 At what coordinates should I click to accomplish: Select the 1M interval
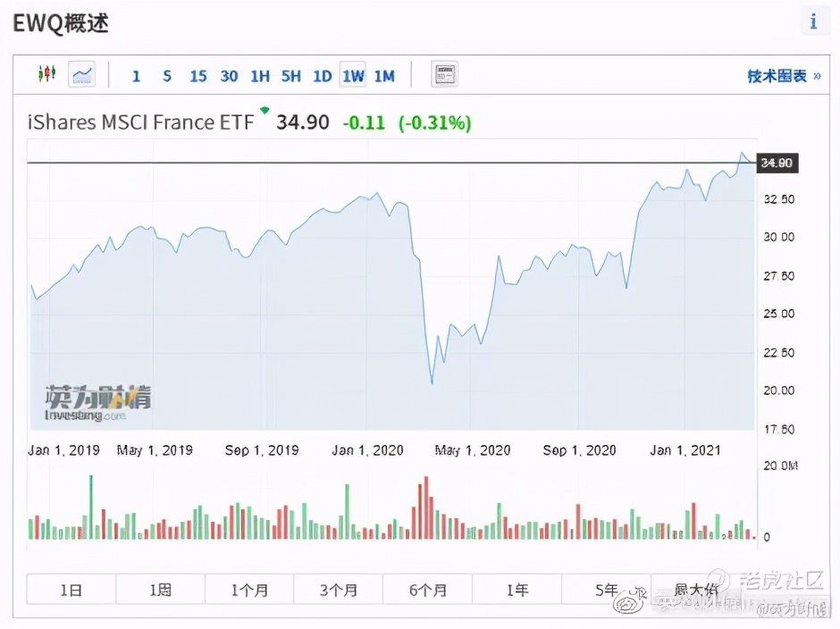click(x=384, y=76)
